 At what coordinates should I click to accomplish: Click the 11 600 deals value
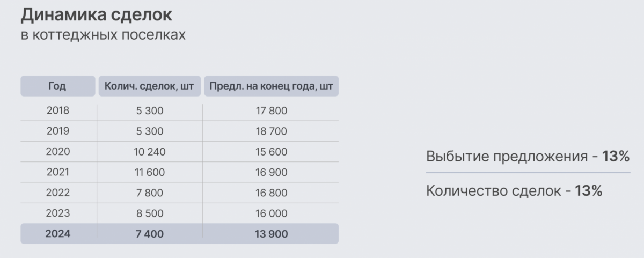[150, 172]
